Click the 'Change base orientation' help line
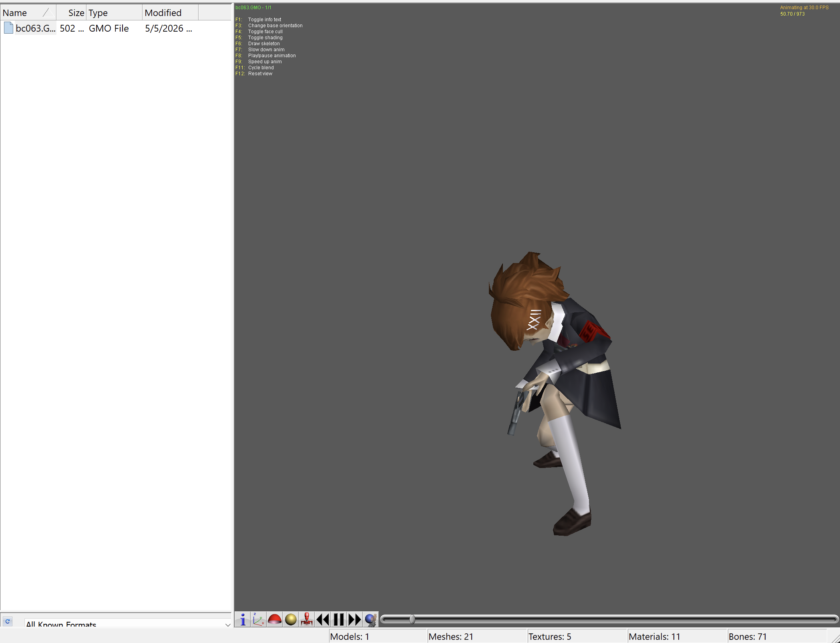This screenshot has width=840, height=643. [275, 26]
